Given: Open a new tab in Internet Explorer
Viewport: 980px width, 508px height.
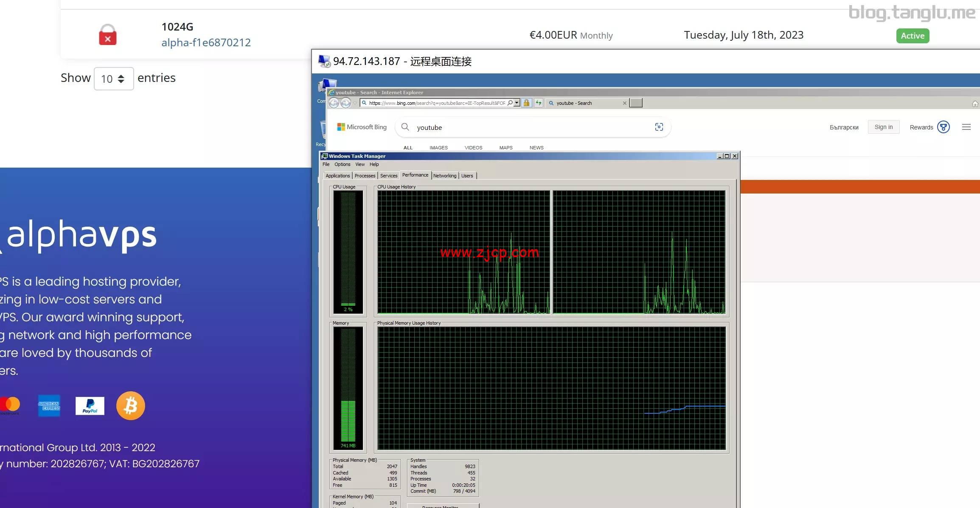Looking at the screenshot, I should [636, 103].
